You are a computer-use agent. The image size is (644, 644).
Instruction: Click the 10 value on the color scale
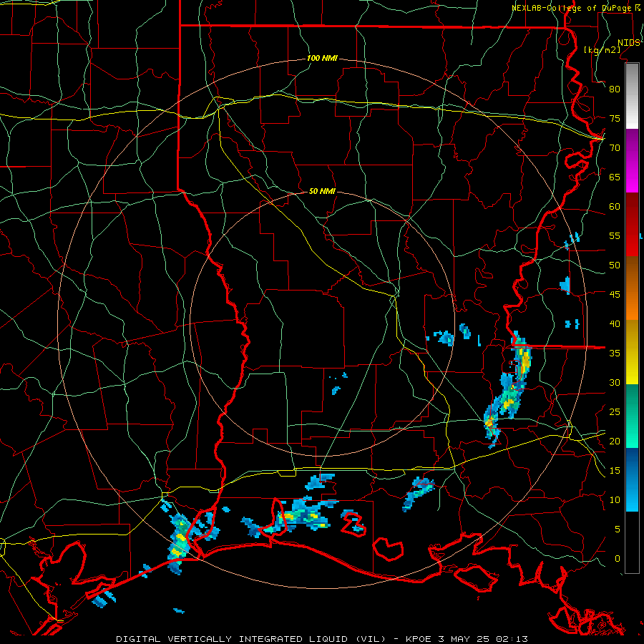coord(615,500)
